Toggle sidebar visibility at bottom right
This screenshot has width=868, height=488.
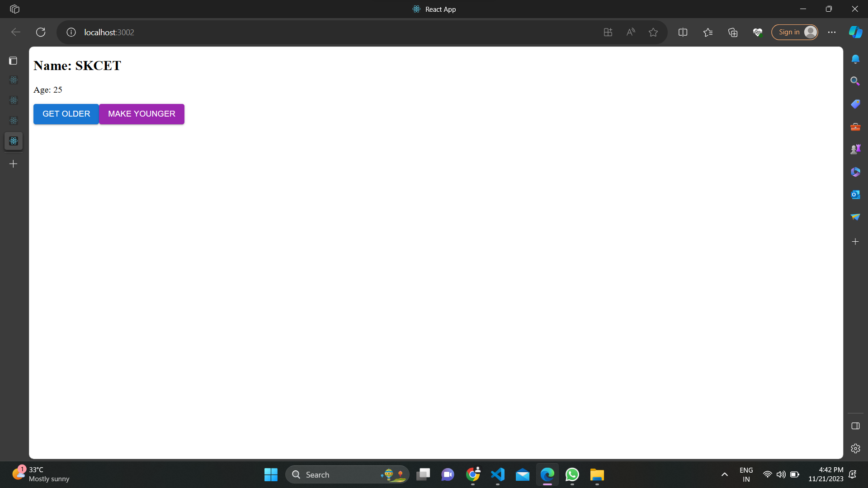coord(855,426)
